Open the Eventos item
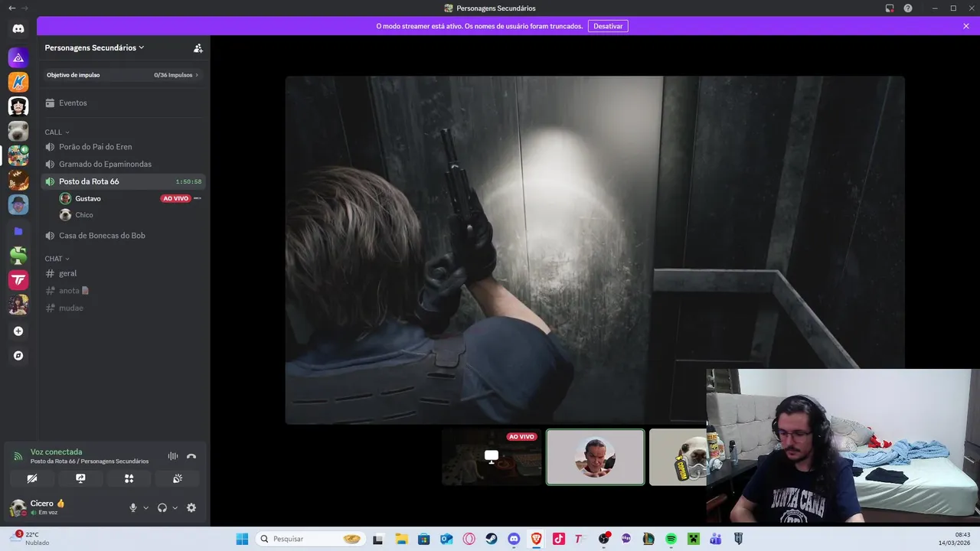Viewport: 980px width, 551px height. coord(123,103)
